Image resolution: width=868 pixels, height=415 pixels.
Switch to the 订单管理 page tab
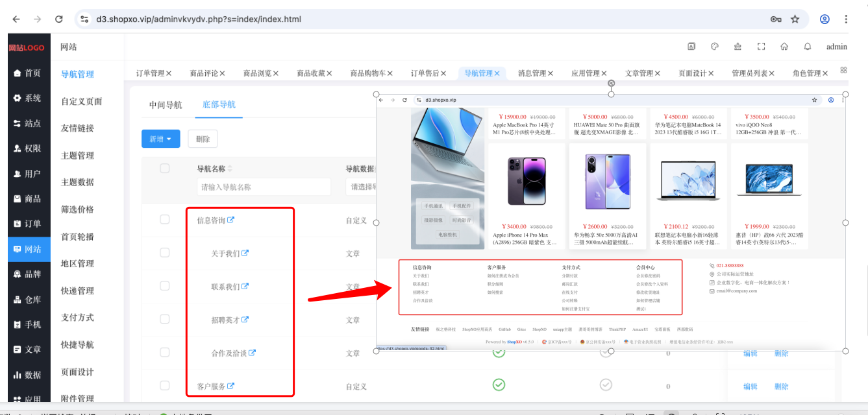(150, 73)
